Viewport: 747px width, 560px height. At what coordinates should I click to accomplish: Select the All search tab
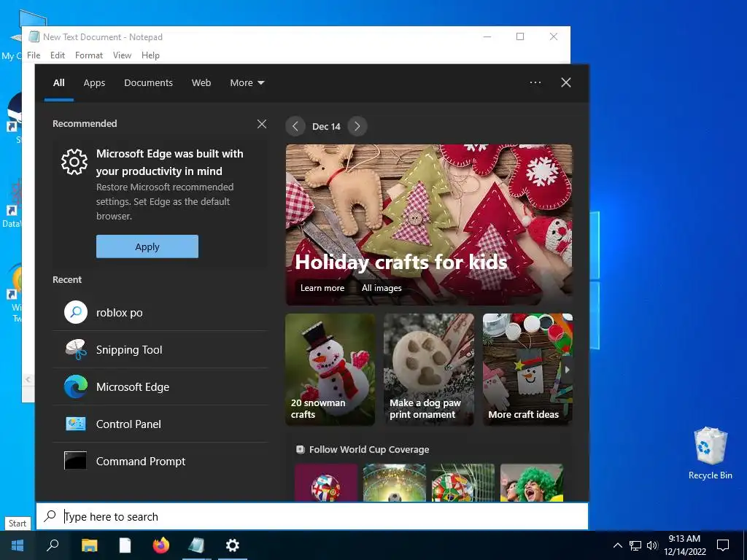pos(58,83)
